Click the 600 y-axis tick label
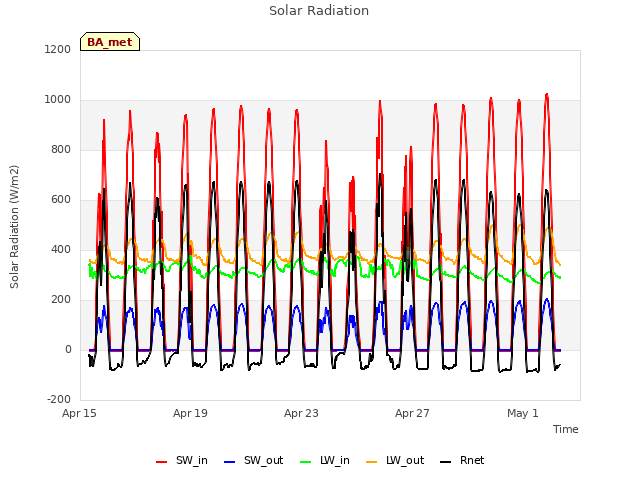Image resolution: width=640 pixels, height=480 pixels. click(61, 200)
